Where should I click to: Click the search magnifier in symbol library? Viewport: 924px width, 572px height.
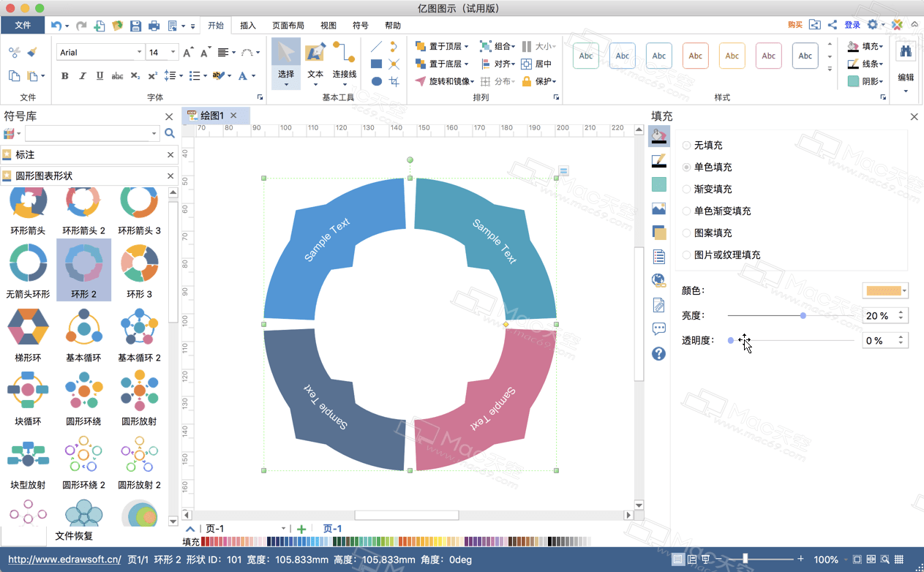170,133
